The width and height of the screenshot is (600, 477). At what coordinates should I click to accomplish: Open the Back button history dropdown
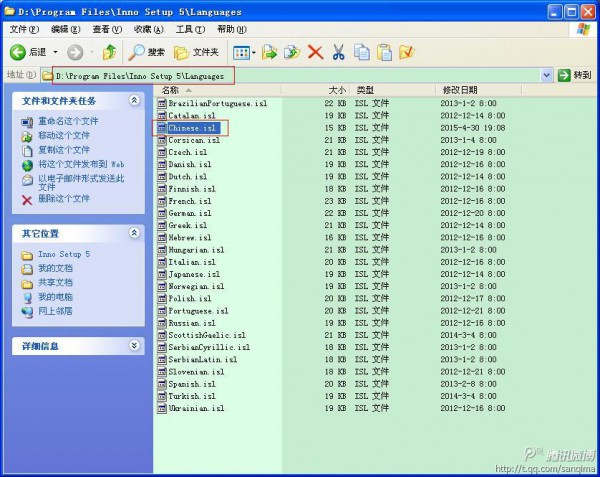pos(55,52)
